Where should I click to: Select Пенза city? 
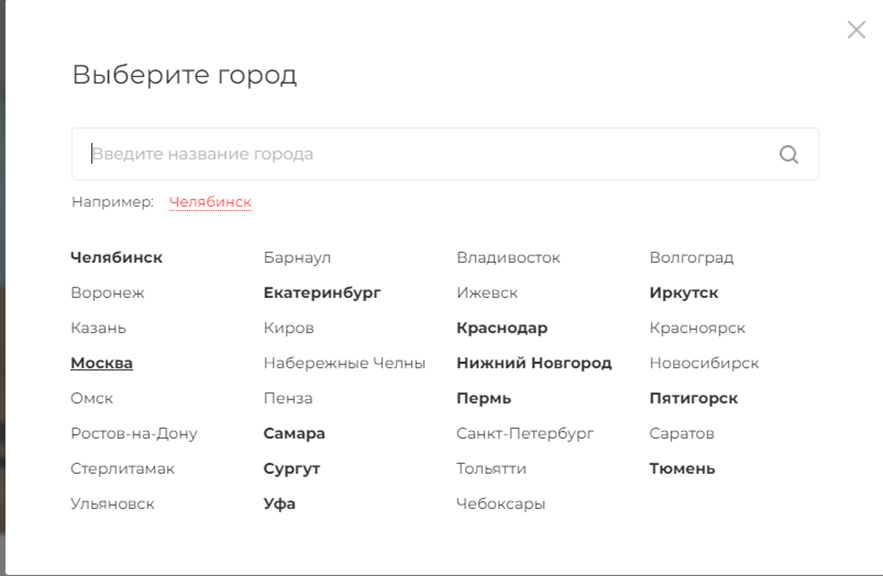[x=288, y=398]
